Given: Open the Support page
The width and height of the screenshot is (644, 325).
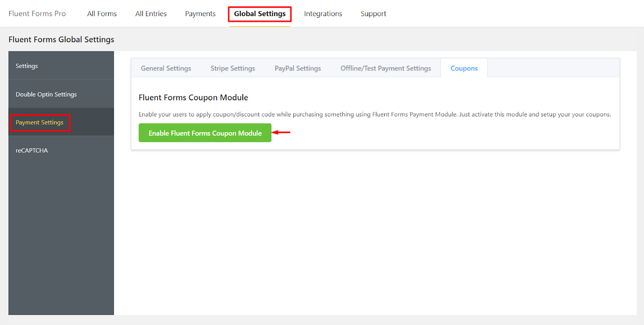Looking at the screenshot, I should tap(373, 14).
